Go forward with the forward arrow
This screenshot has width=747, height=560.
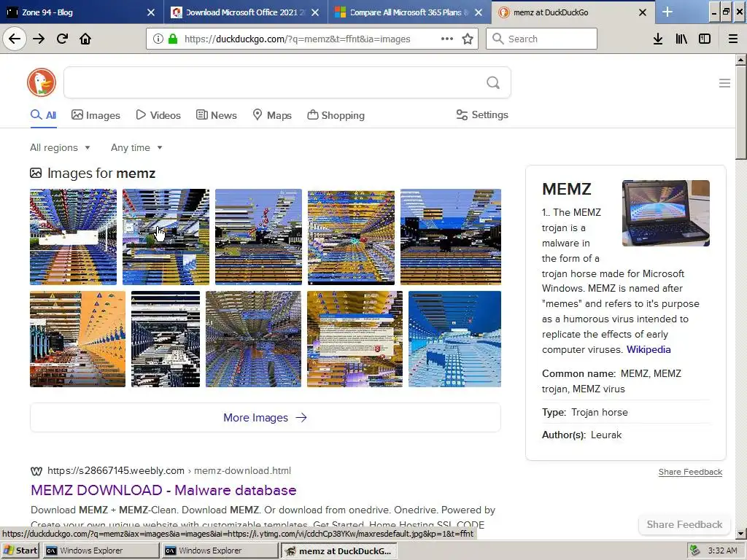click(39, 39)
